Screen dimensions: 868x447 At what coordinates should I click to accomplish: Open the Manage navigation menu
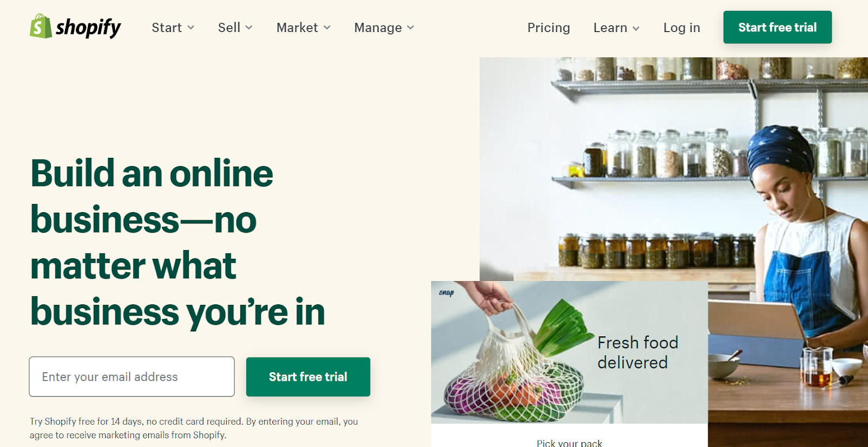(x=384, y=28)
